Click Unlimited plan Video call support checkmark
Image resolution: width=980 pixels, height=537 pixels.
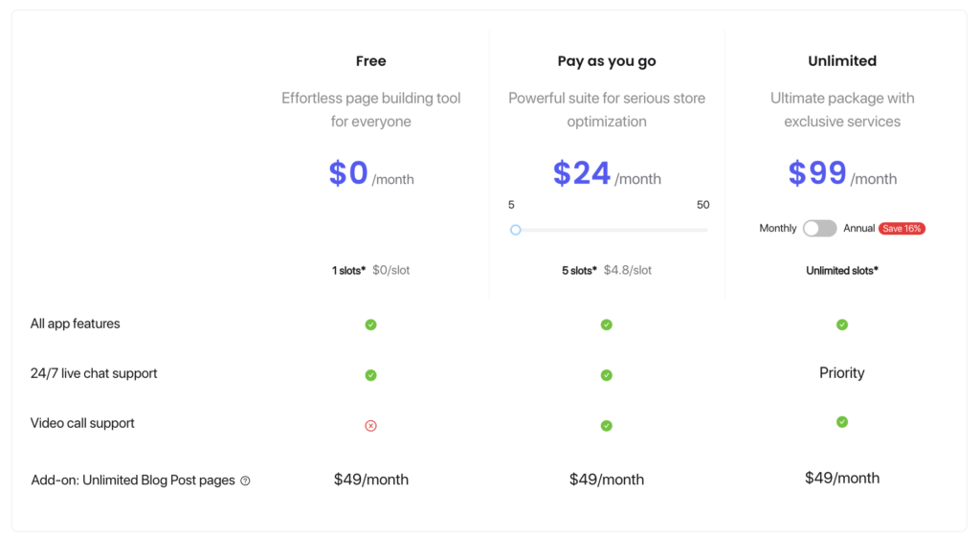coord(842,422)
